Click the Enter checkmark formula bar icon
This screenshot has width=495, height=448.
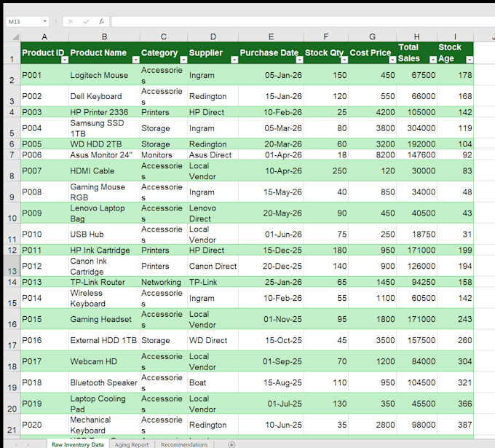[86, 21]
